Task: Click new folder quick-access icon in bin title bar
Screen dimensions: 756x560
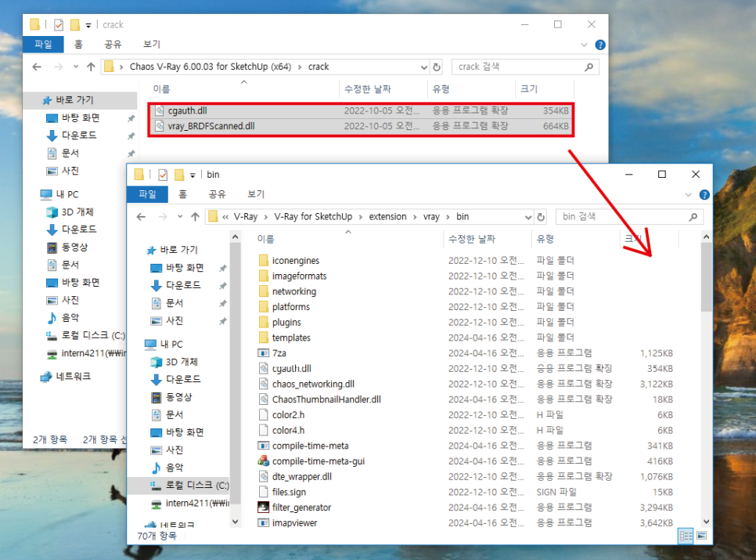Action: [x=179, y=175]
